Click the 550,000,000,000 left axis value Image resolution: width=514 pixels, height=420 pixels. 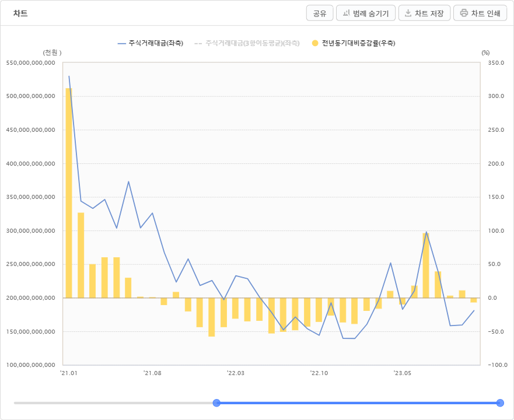31,62
